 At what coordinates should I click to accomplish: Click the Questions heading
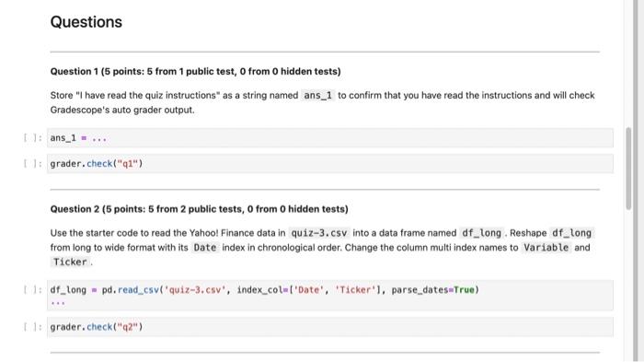click(x=86, y=22)
